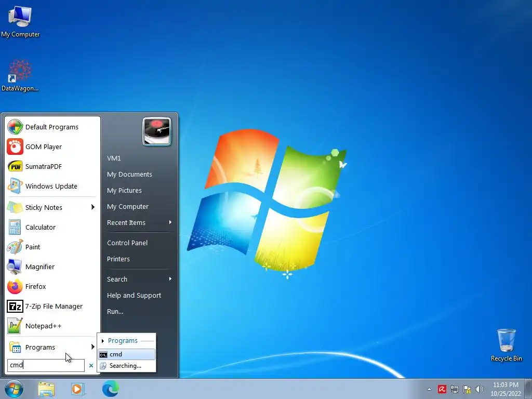
Task: Launch Notepad++ from the Start menu
Action: (52, 326)
